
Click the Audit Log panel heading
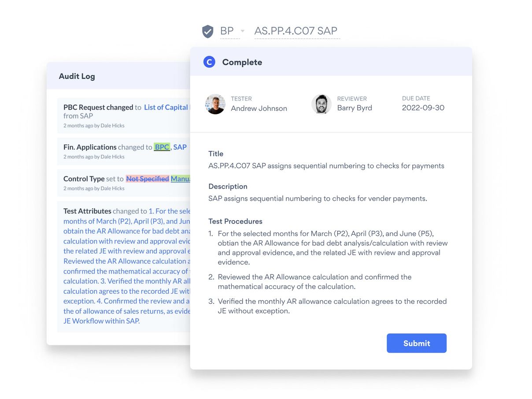tap(77, 76)
